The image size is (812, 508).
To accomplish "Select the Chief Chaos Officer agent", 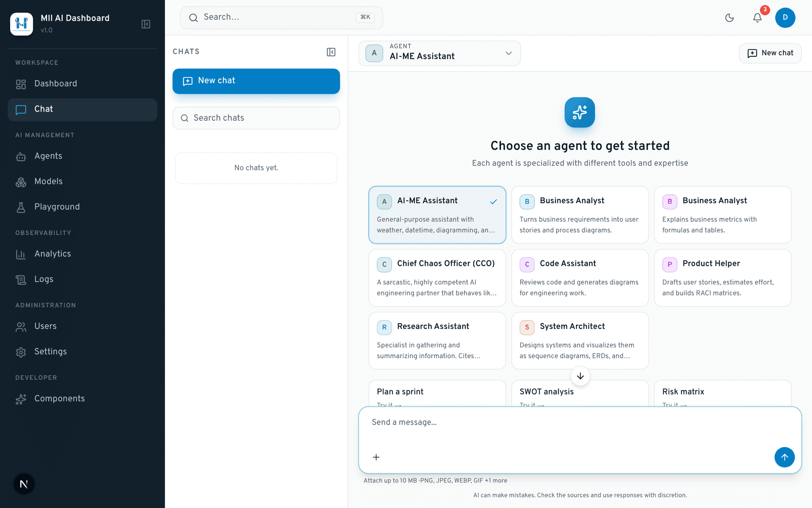I will (x=437, y=278).
